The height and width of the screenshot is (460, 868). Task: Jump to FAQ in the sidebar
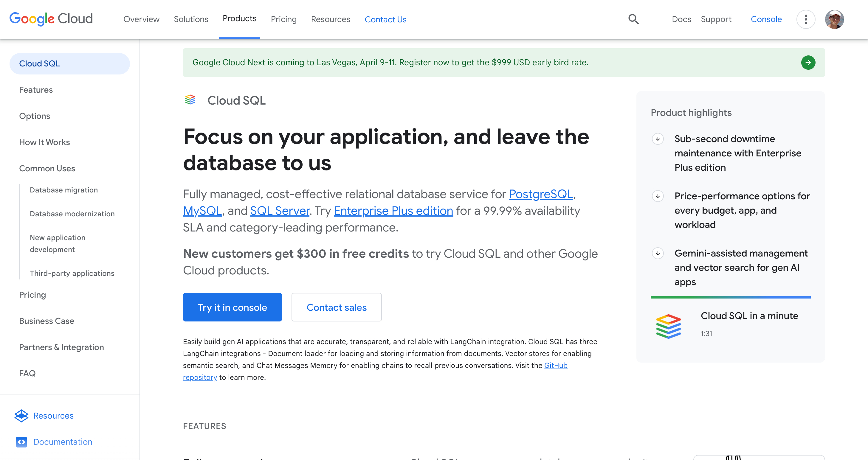27,374
